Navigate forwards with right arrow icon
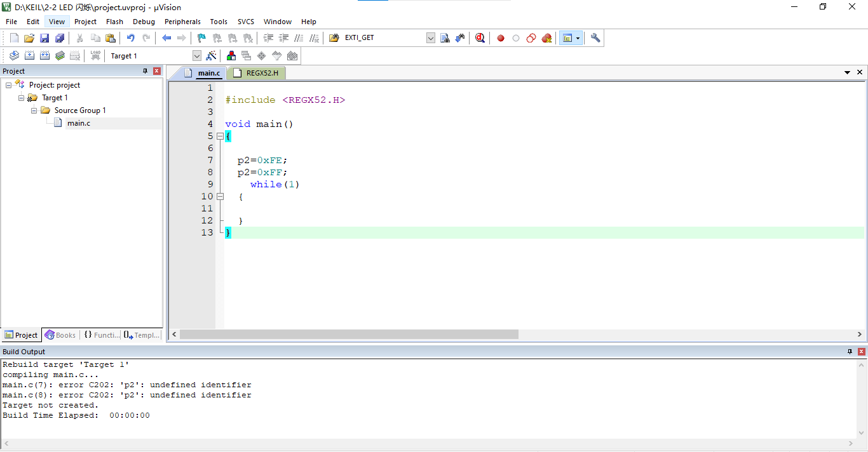868x452 pixels. point(182,38)
